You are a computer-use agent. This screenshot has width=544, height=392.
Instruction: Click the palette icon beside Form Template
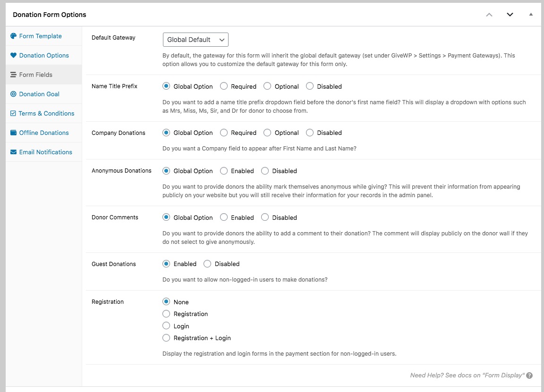[x=13, y=36]
